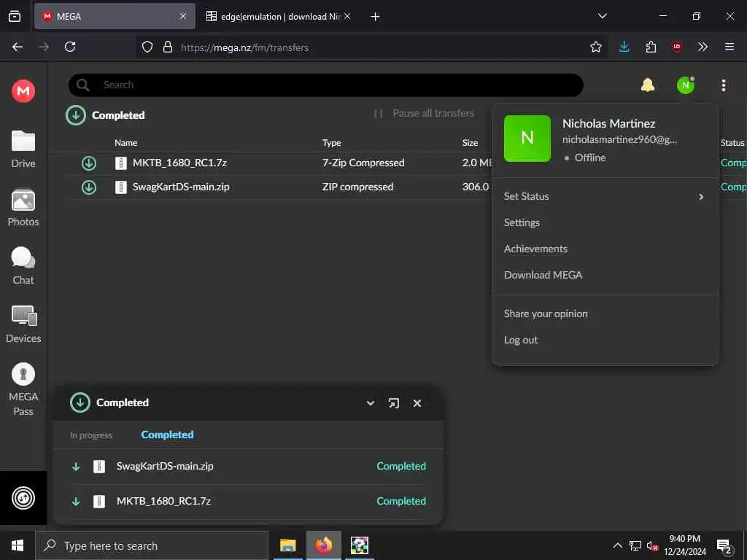
Task: Pop out the transfers widget to full view
Action: [393, 403]
